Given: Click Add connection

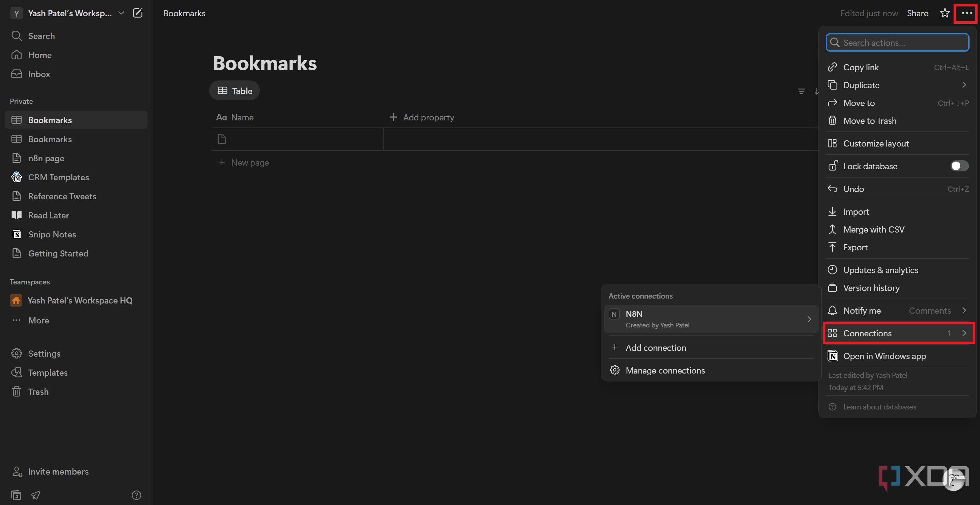Looking at the screenshot, I should (711, 347).
